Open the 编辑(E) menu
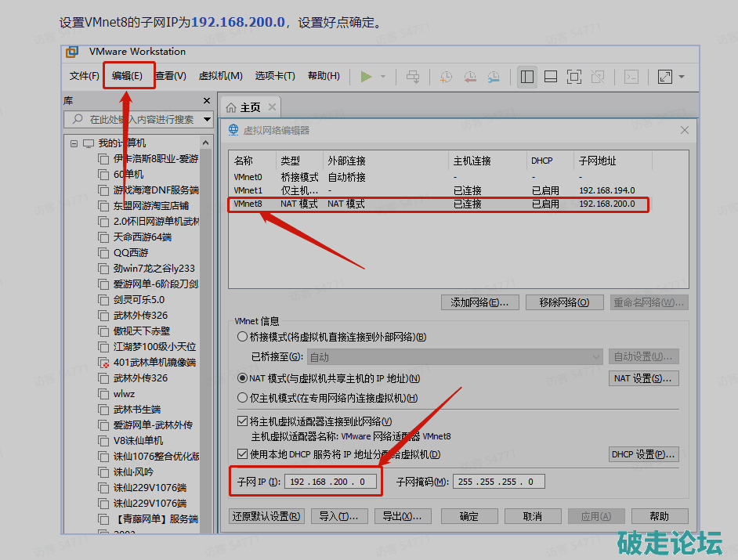The image size is (738, 560). (127, 76)
